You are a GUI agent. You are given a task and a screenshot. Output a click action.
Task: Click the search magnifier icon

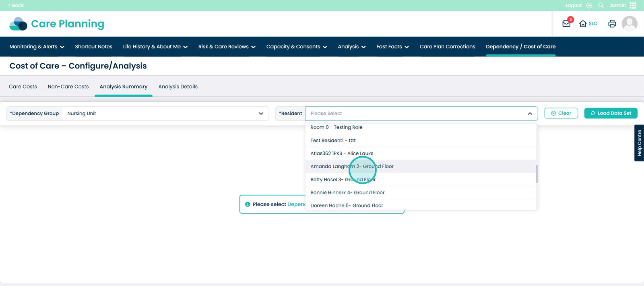601,5
